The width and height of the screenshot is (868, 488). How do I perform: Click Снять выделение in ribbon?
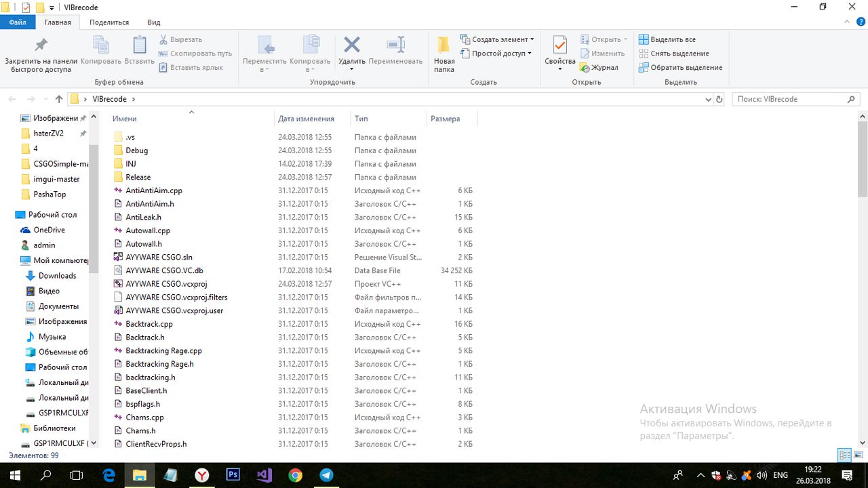tap(674, 54)
